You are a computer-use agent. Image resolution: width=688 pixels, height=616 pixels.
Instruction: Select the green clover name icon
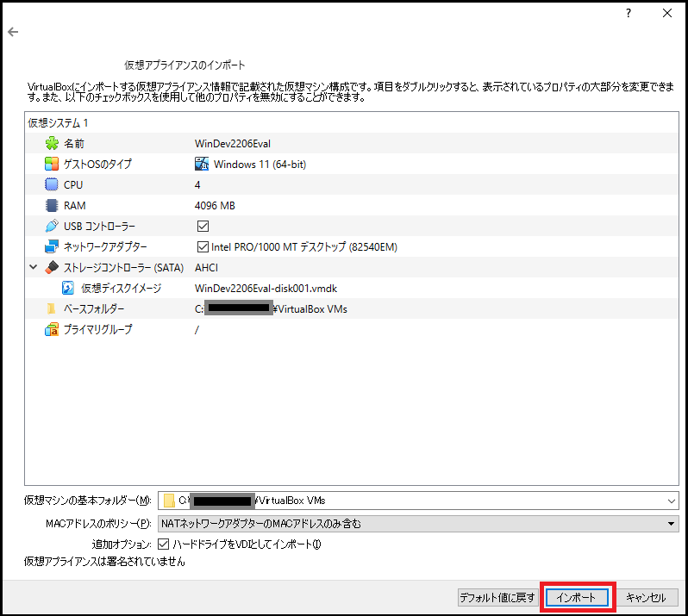point(52,143)
